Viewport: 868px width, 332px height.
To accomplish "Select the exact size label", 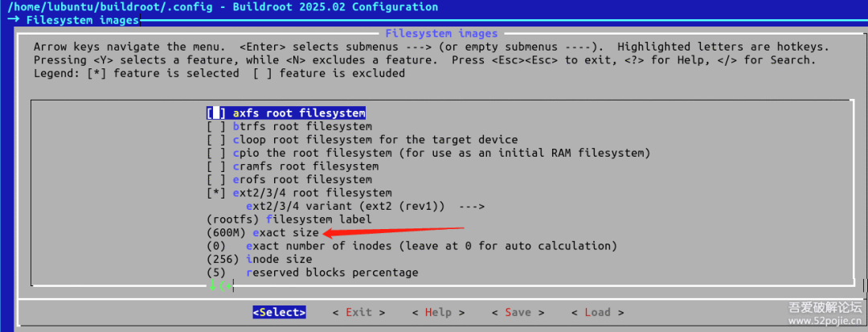I will (x=285, y=233).
